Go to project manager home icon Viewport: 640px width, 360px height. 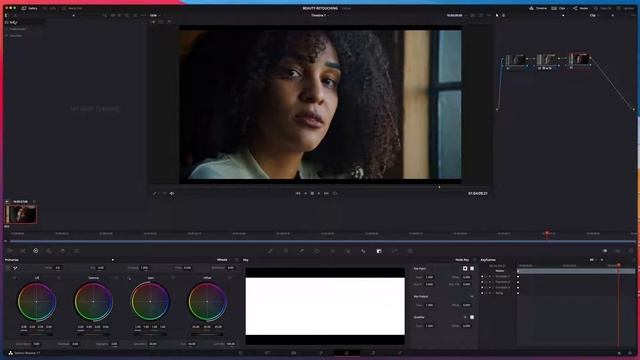(619, 353)
